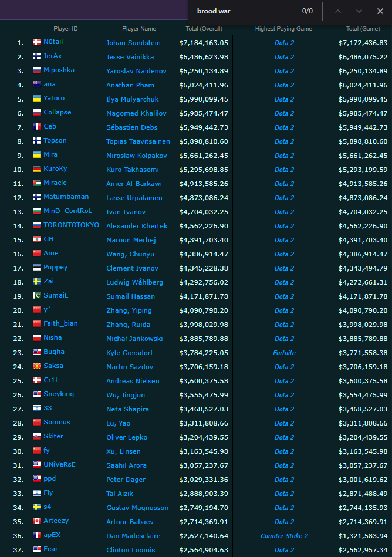
Task: Click the Canada flag beside Arteezy
Action: point(37,521)
